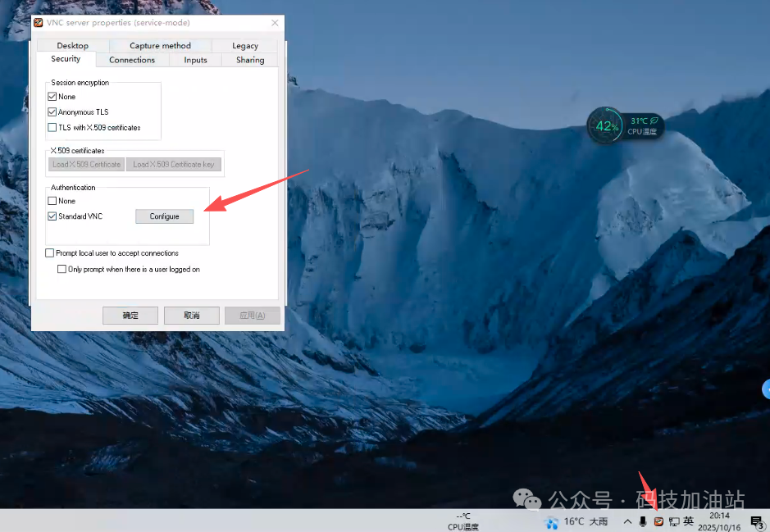Click the VNC server icon in the title bar
The image size is (770, 532).
pos(39,23)
